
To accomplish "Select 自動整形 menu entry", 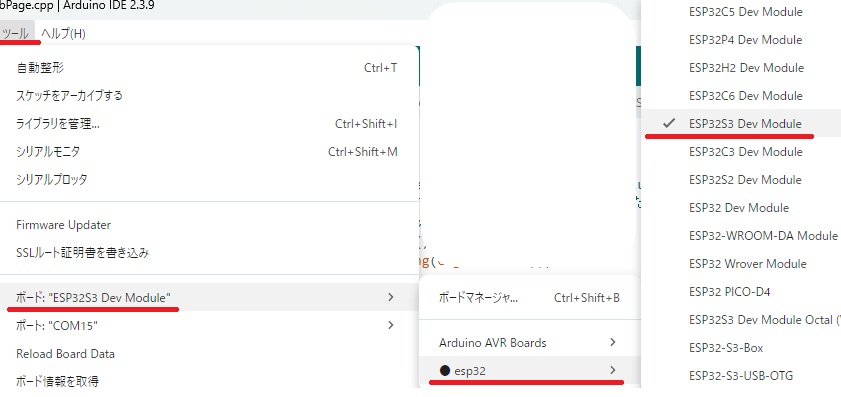I will pyautogui.click(x=209, y=68).
